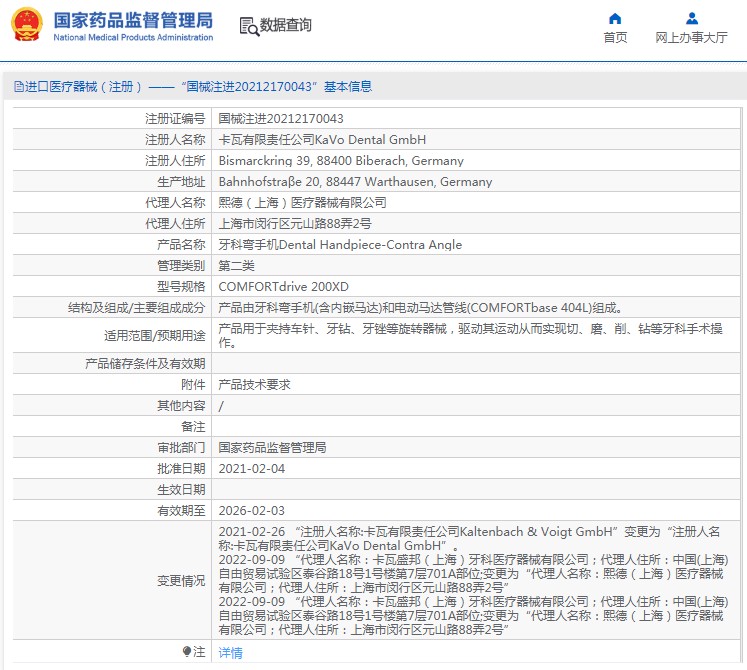The width and height of the screenshot is (747, 670).
Task: Click the 型号规格 label
Action: (x=181, y=286)
